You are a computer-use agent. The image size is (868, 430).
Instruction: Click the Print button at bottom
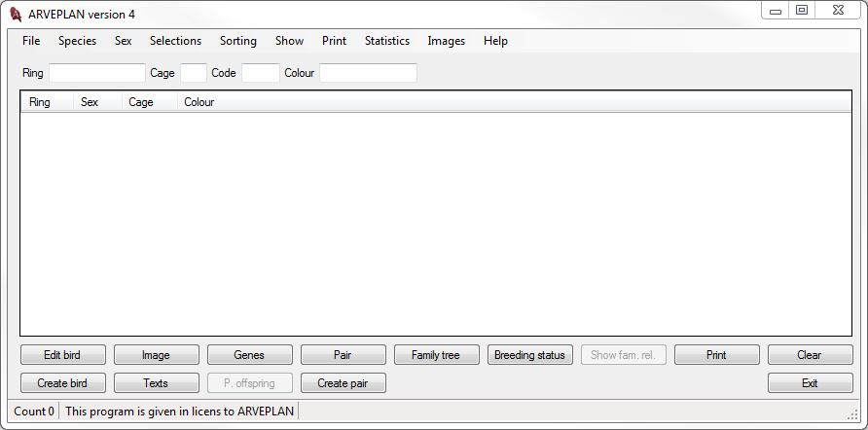(x=717, y=355)
